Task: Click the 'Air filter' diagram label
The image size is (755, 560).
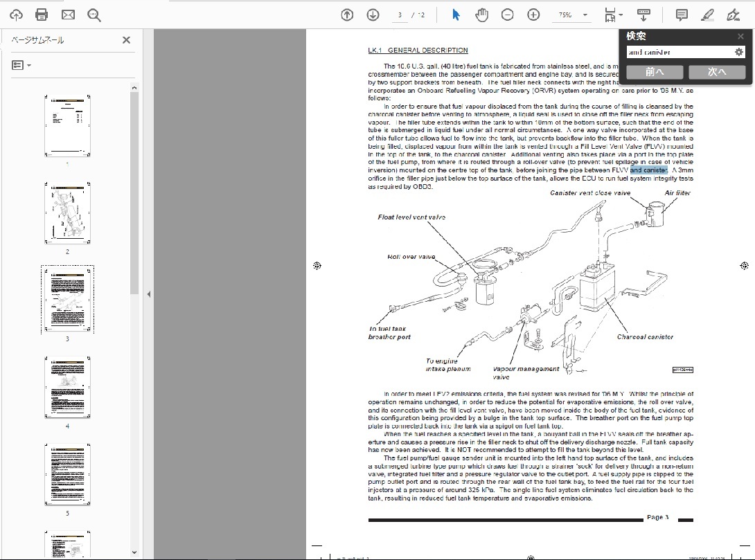Action: (677, 193)
